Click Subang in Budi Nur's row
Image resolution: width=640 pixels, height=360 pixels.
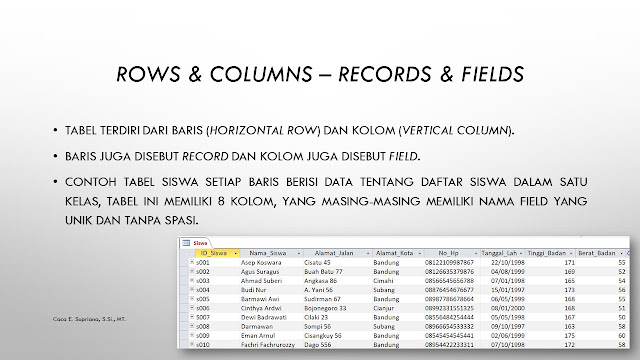(x=384, y=290)
